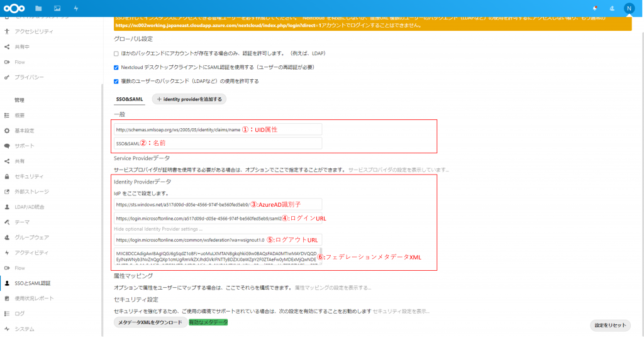
Task: Click person icon next to LDAP/AD統合
Action: pyautogui.click(x=6, y=207)
